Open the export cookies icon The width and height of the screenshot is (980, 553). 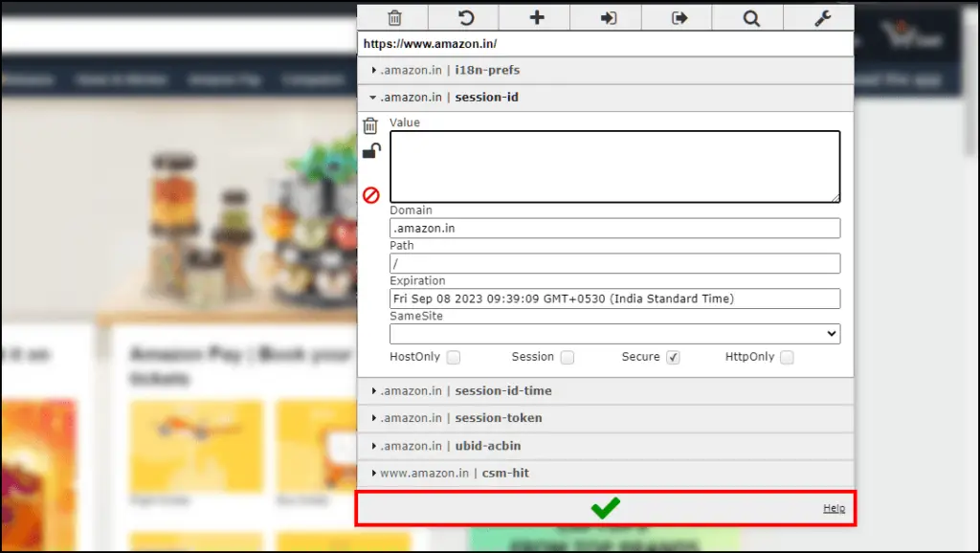[679, 18]
